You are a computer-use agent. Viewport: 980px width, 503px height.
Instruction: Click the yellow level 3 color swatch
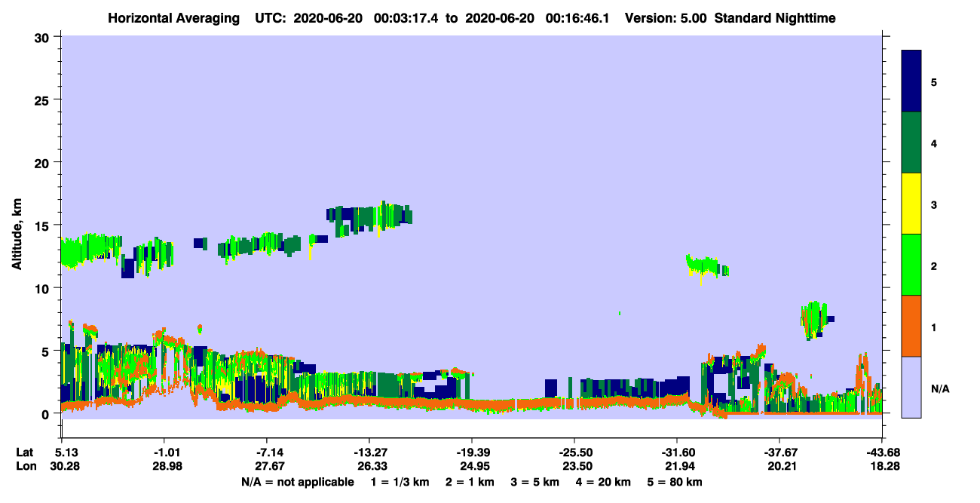(x=911, y=204)
